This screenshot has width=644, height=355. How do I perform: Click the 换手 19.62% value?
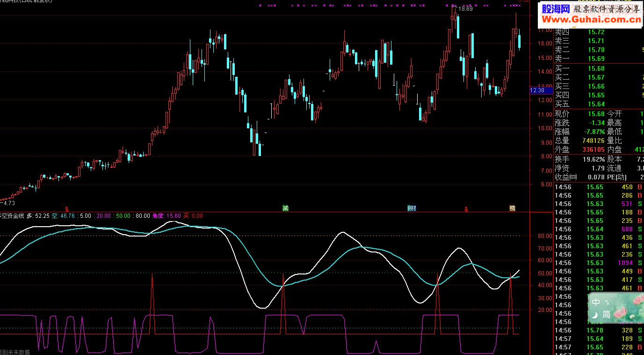[x=593, y=159]
